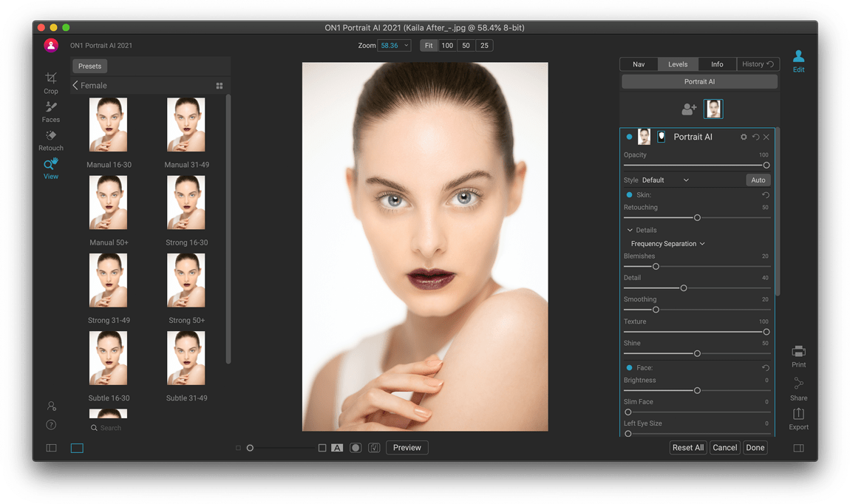Click the Auto style button
This screenshot has width=850, height=504.
point(758,180)
